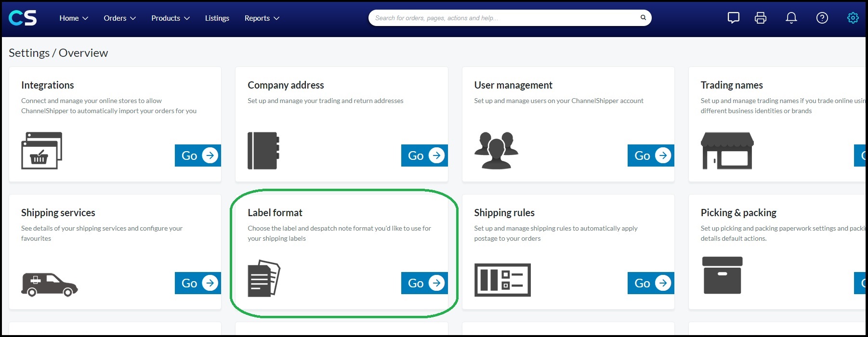Click the arrow circle in Integrations Go button
Viewport: 868px width, 337px height.
pos(210,156)
